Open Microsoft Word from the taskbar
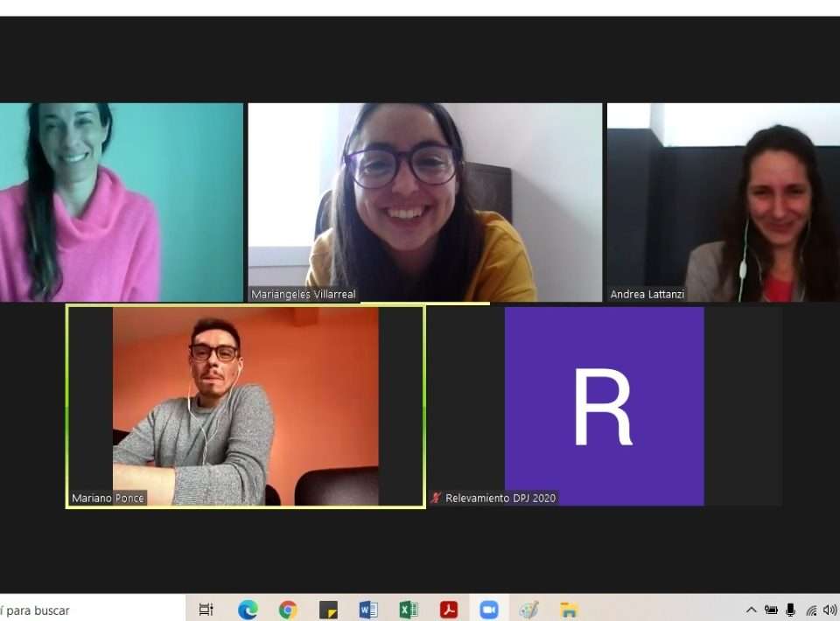840x621 pixels. pyautogui.click(x=368, y=610)
